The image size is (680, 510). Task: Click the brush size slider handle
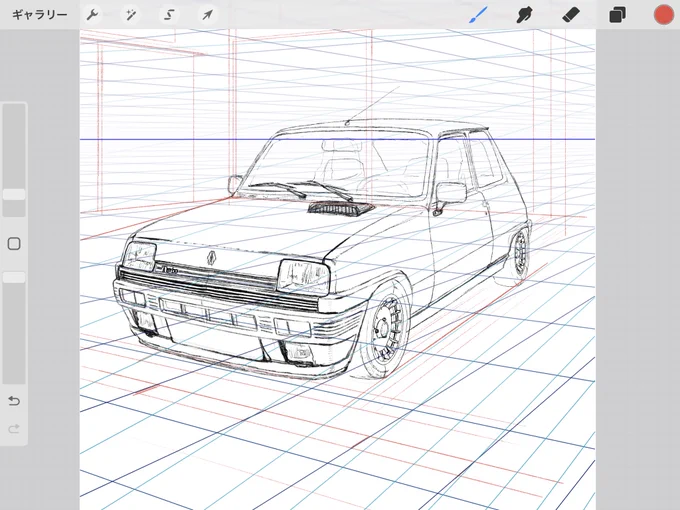(x=14, y=194)
